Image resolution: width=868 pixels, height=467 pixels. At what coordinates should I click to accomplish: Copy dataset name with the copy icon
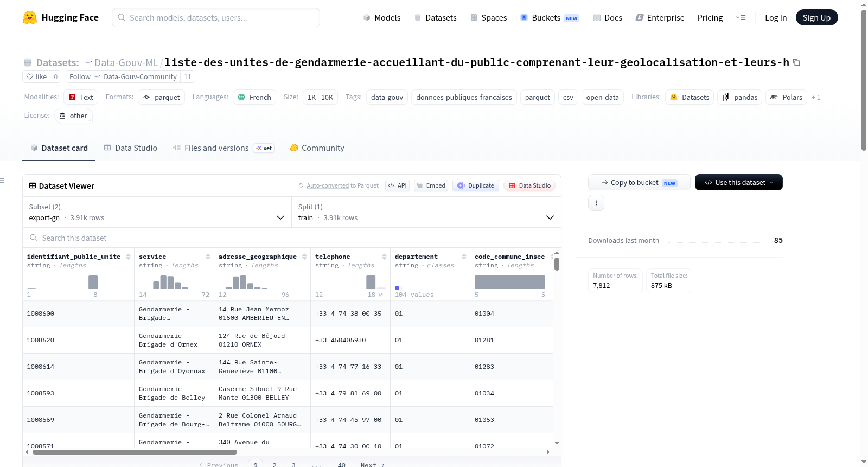pos(796,62)
